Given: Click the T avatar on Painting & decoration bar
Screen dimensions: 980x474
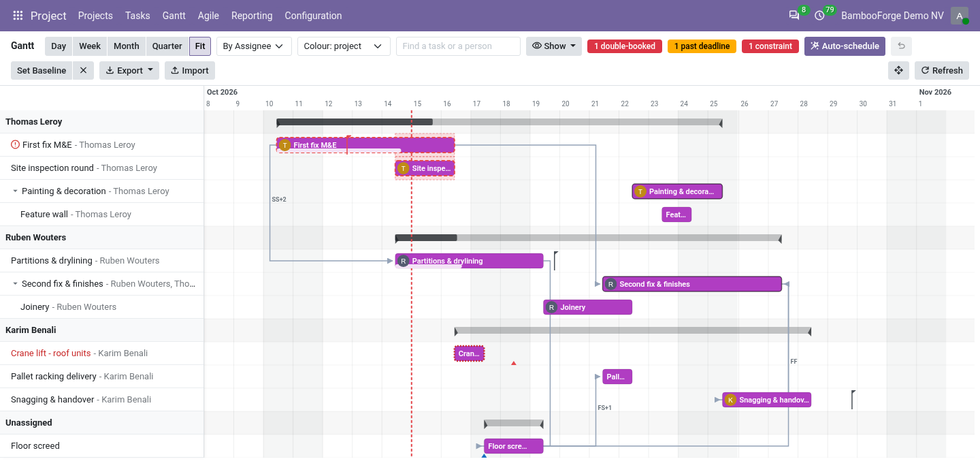Looking at the screenshot, I should pyautogui.click(x=640, y=191).
